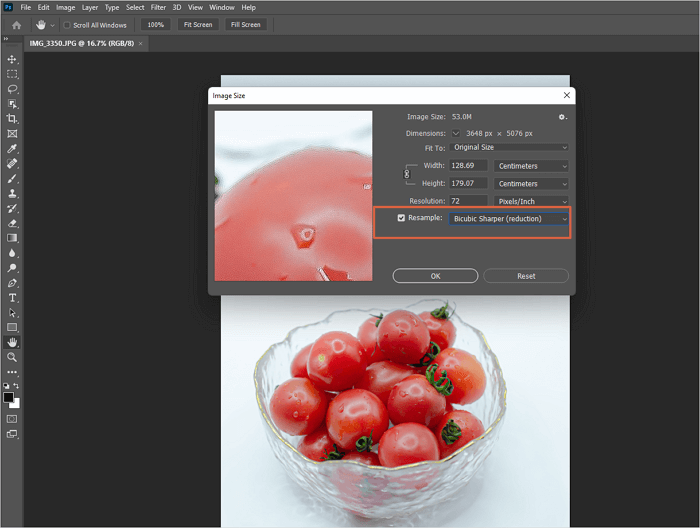Toggle the width-height constrain proportions link
Screen dimensions: 700x528
(x=406, y=175)
